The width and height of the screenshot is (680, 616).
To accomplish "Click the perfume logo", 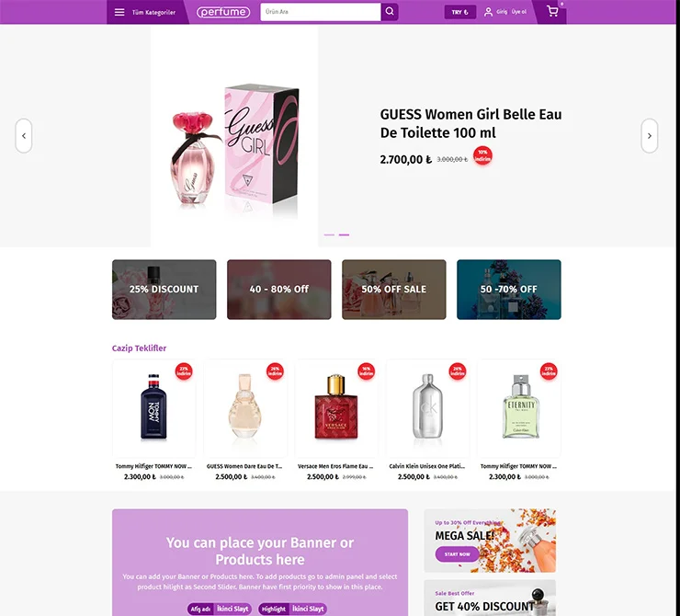I will pyautogui.click(x=223, y=12).
